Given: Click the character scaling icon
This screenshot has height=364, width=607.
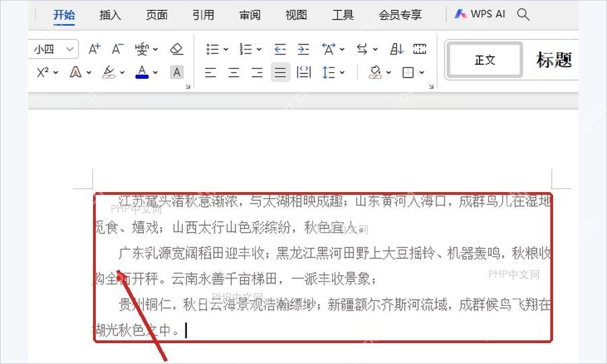Looking at the screenshot, I should (328, 49).
